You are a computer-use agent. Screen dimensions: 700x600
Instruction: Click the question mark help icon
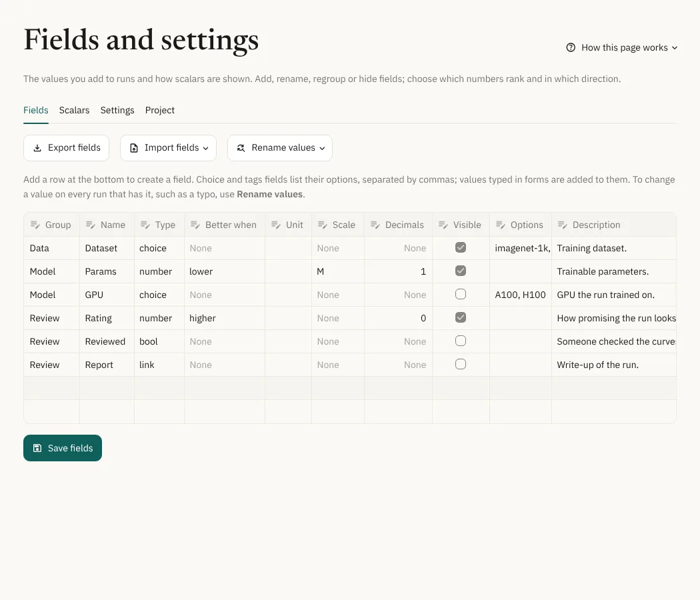(x=571, y=47)
